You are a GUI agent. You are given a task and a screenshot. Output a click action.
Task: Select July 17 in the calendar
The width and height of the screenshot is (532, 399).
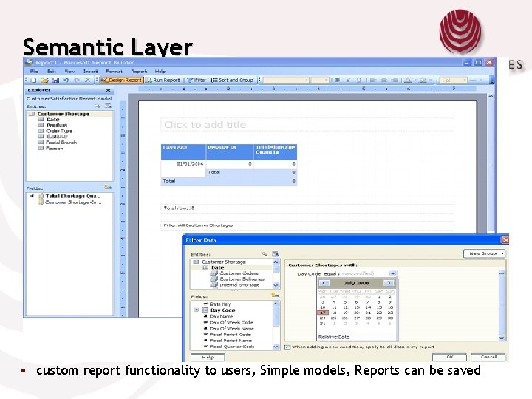coord(323,313)
